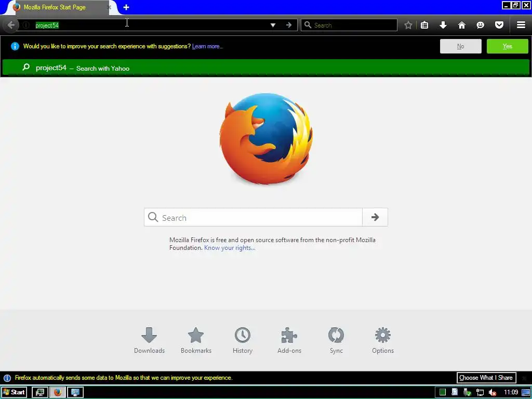
Task: Open the Windows Start menu
Action: 14,392
